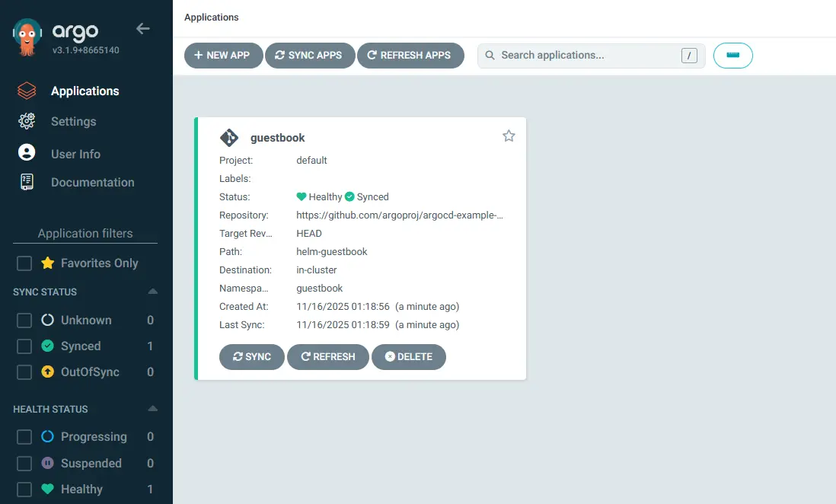
Task: Collapse sidebar with the back arrow
Action: click(143, 29)
